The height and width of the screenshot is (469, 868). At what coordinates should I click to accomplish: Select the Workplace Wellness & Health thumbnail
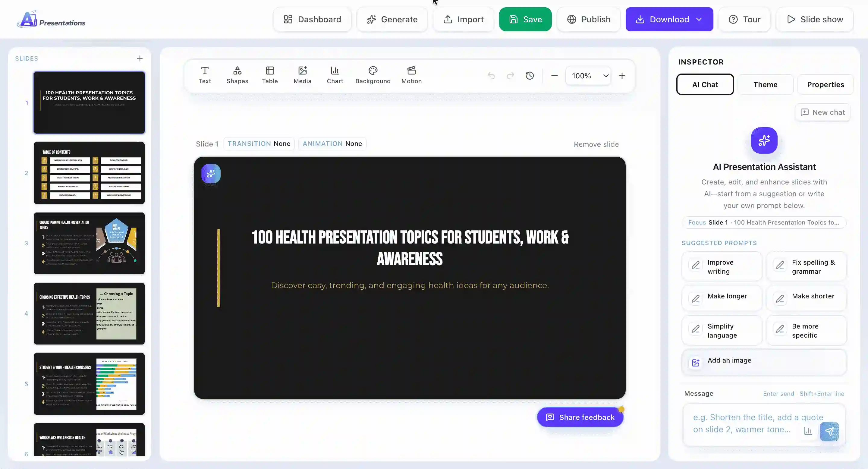click(x=89, y=440)
